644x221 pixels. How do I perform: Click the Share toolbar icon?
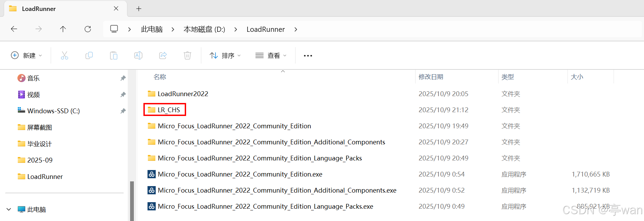(x=163, y=55)
